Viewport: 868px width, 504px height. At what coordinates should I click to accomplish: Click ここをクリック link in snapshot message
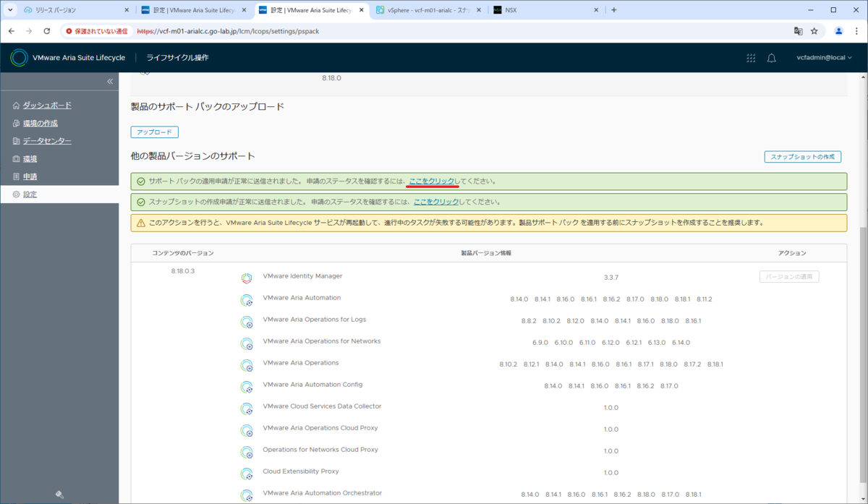tap(436, 202)
